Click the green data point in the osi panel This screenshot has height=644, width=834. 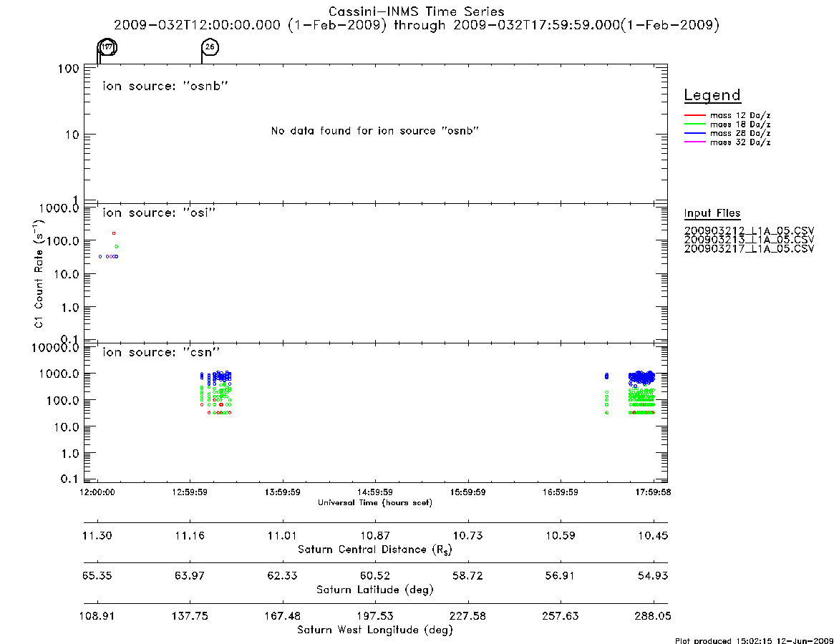click(x=117, y=247)
